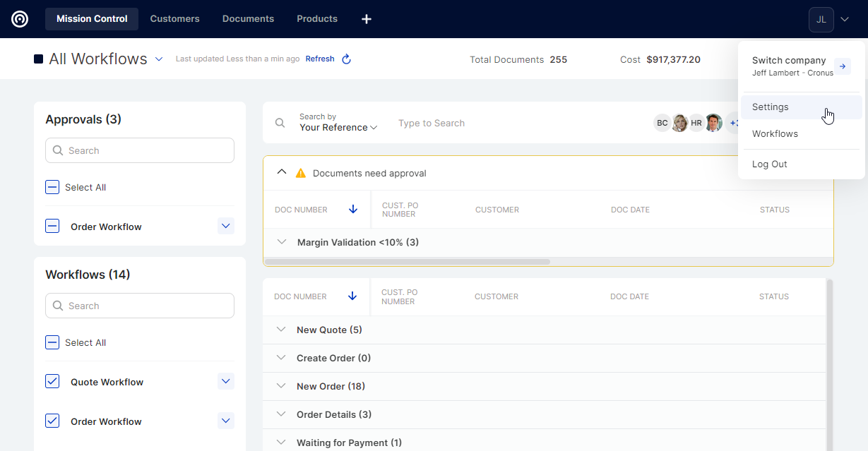Switch to the Customers tab
The width and height of the screenshot is (868, 451).
point(174,19)
